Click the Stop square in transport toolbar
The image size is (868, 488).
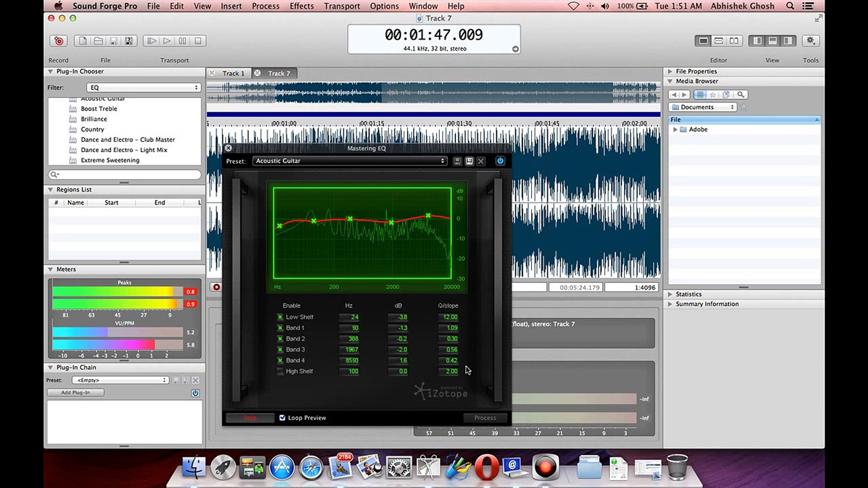coord(198,41)
